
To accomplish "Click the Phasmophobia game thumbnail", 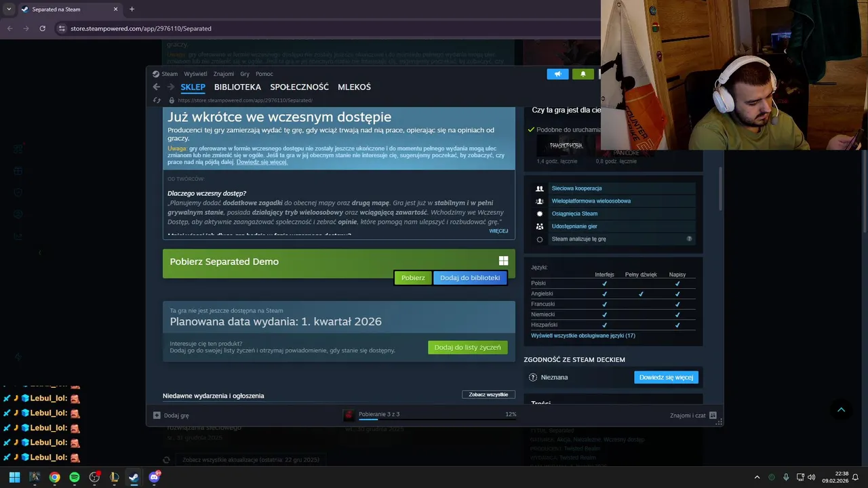I will click(x=565, y=145).
